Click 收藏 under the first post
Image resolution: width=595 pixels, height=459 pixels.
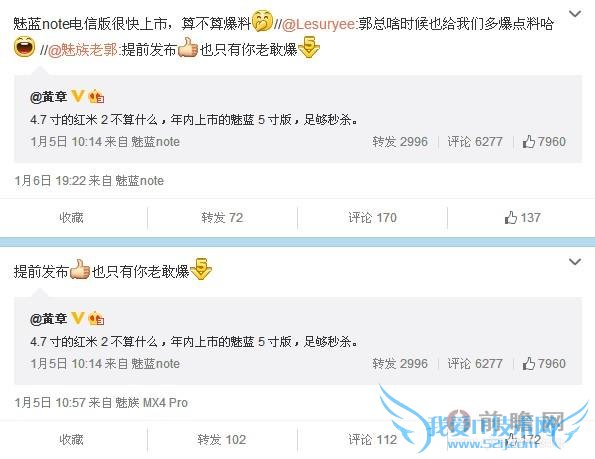(x=71, y=218)
